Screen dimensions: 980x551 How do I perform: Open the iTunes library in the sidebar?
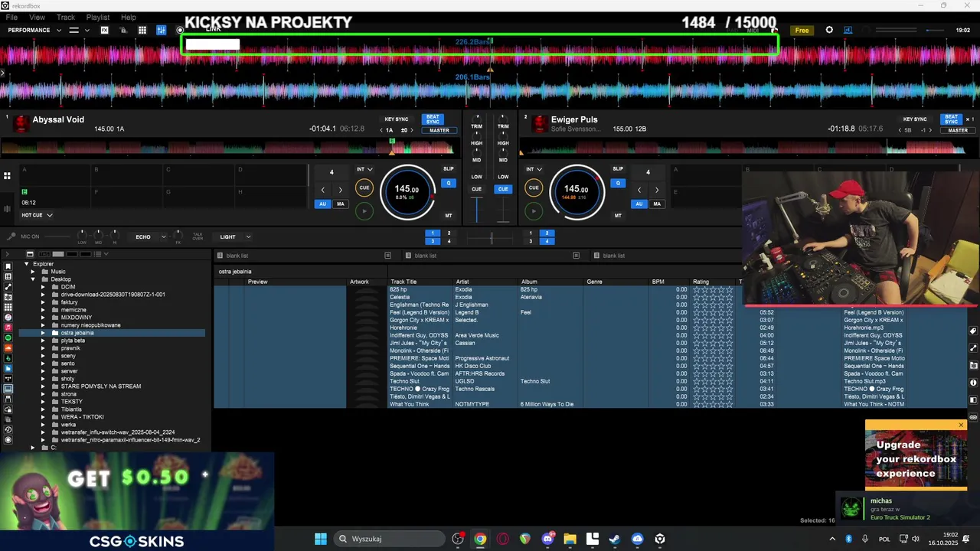[x=8, y=317]
